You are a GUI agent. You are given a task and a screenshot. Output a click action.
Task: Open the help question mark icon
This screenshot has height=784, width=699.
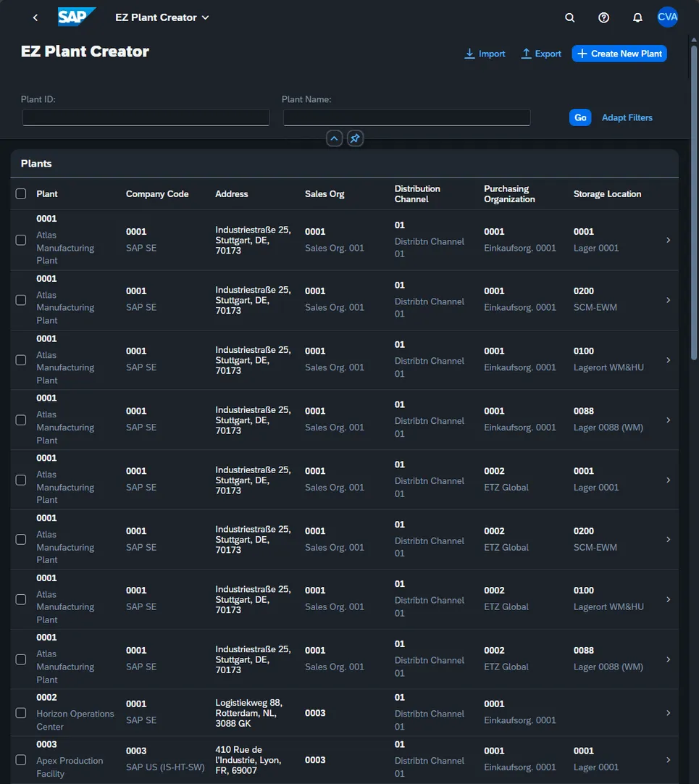pos(603,17)
